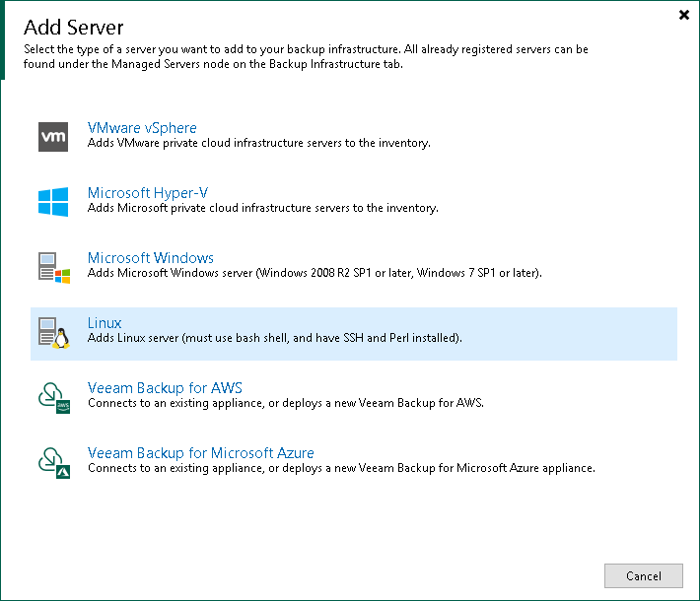The height and width of the screenshot is (601, 700).
Task: Click the 'Adds Microsoft Windows server' description
Action: 315,273
